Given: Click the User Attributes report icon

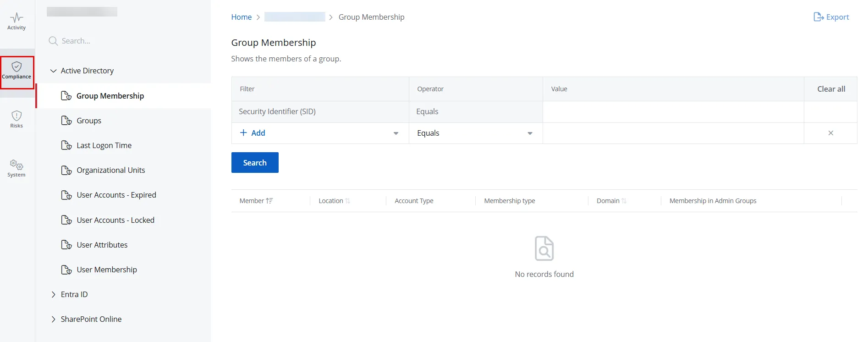Looking at the screenshot, I should [x=66, y=245].
